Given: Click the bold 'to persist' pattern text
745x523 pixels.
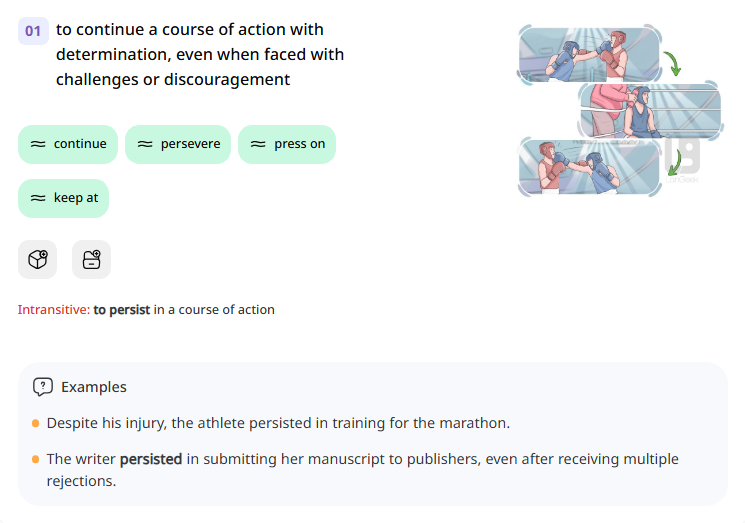Looking at the screenshot, I should point(122,310).
